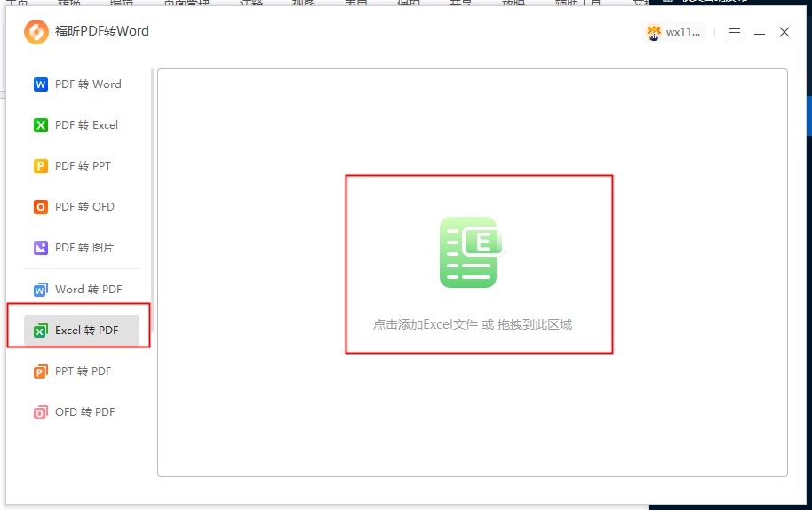Minimize the 福昕PDF转Word window
Screen dimensions: 812x510
pos(760,32)
